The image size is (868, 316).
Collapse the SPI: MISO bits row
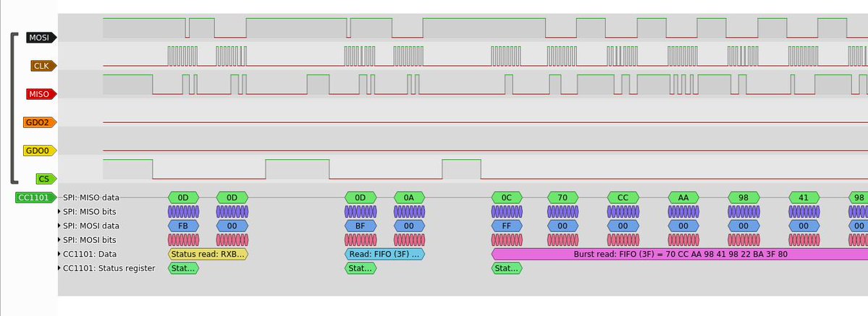click(x=60, y=211)
